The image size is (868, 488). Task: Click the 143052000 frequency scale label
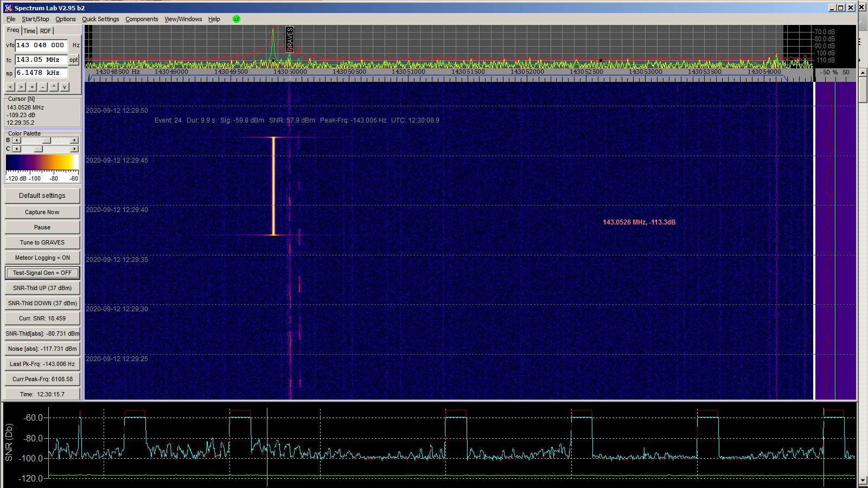tap(527, 72)
